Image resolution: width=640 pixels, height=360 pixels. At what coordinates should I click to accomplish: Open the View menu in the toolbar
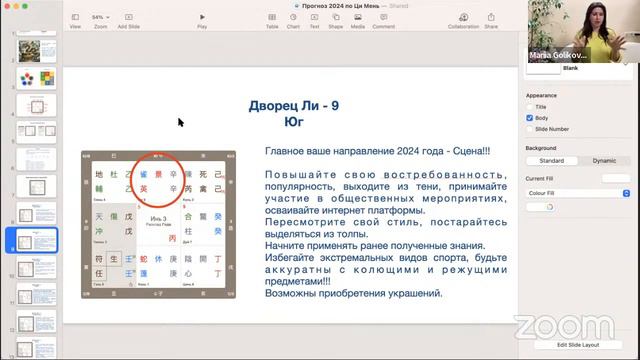(75, 21)
